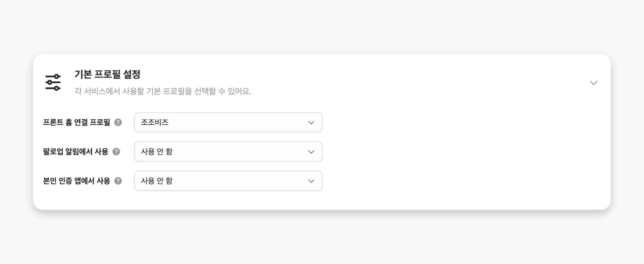Click chevron arrow in 본인 인증 앱 dropdown
Viewport: 644px width, 264px height.
pyautogui.click(x=311, y=181)
